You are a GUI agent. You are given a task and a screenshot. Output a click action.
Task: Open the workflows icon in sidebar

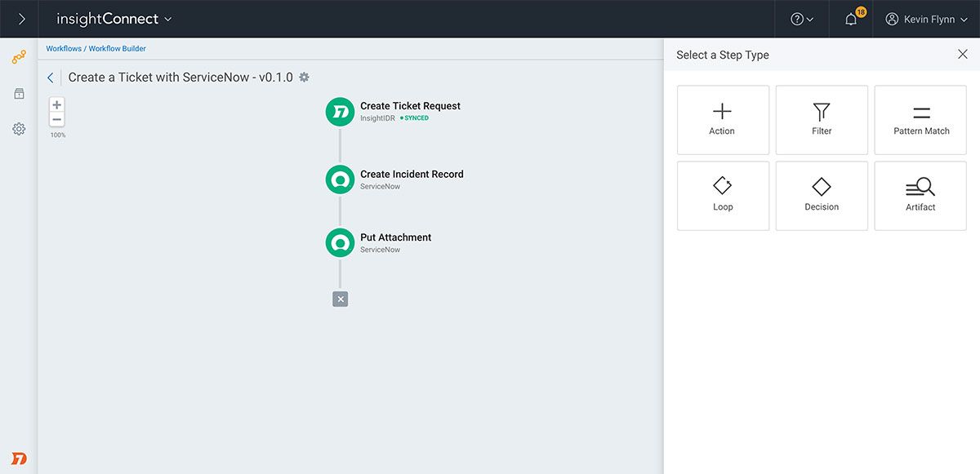(19, 57)
